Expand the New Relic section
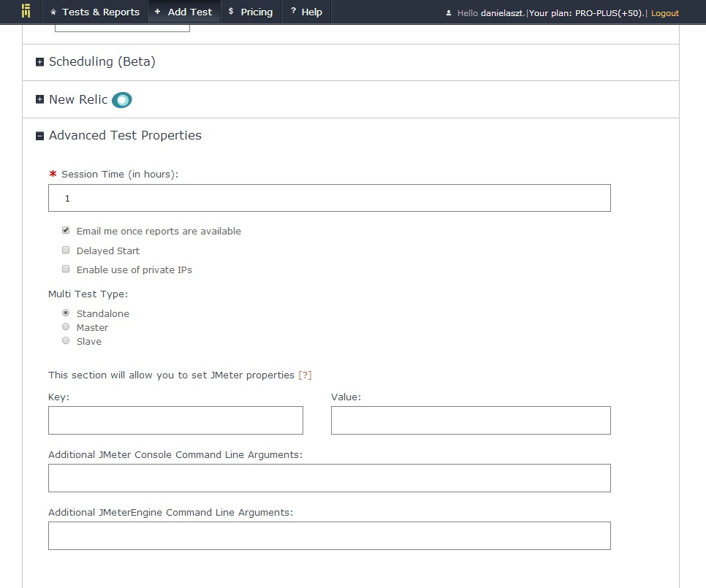Screen dimensions: 706x588 pyautogui.click(x=39, y=99)
